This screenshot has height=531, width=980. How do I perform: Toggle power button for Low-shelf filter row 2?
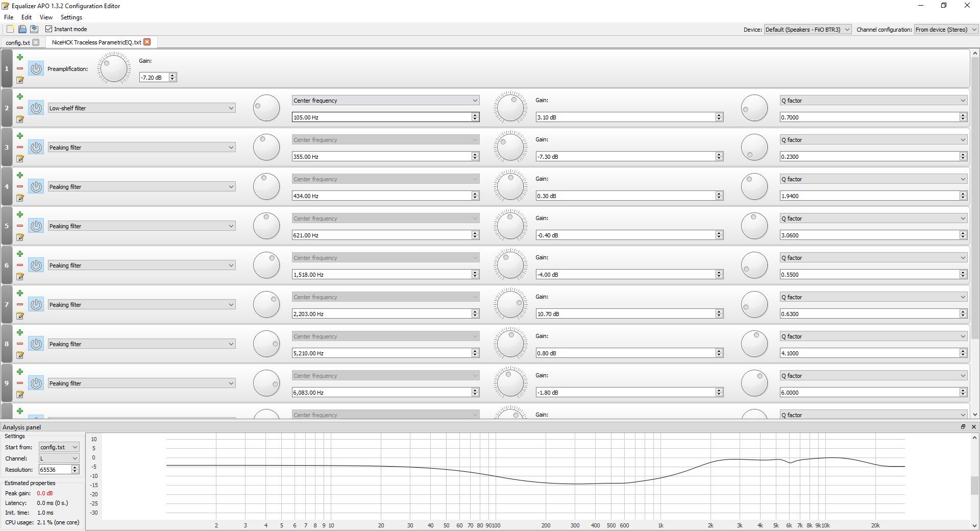click(x=36, y=108)
